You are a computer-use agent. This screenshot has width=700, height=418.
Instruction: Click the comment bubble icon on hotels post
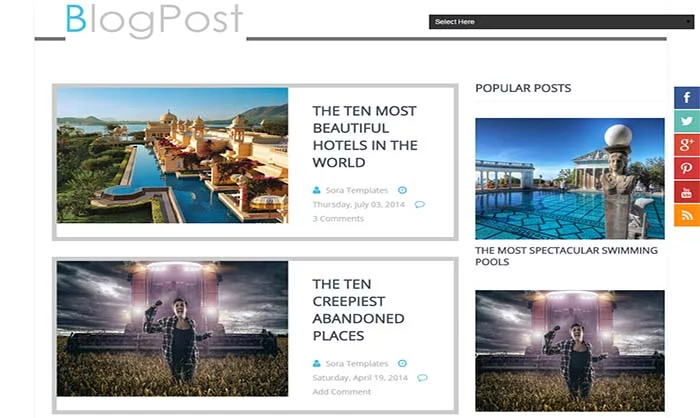click(x=420, y=205)
